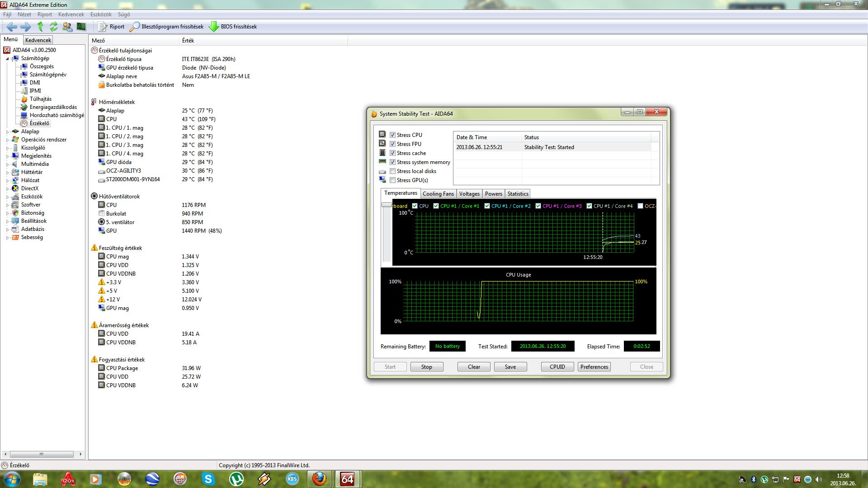
Task: Toggle CPU #1 / Core #3 graph checkbox
Action: (x=538, y=206)
